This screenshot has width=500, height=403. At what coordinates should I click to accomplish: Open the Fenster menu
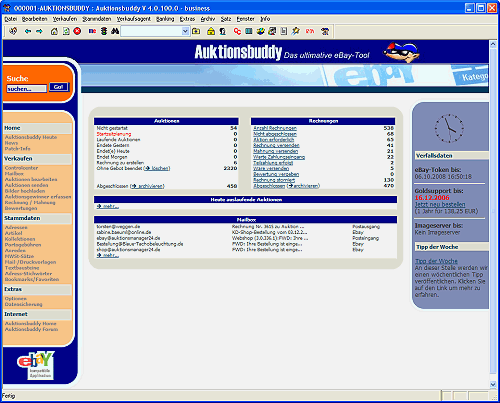tap(245, 19)
